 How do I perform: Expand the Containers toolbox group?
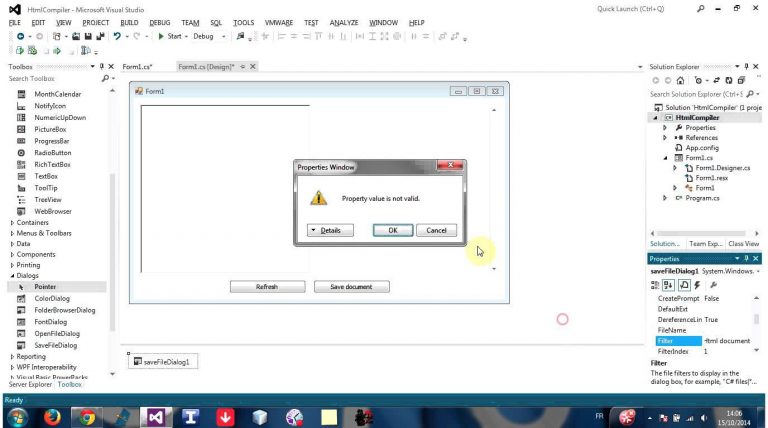click(12, 222)
